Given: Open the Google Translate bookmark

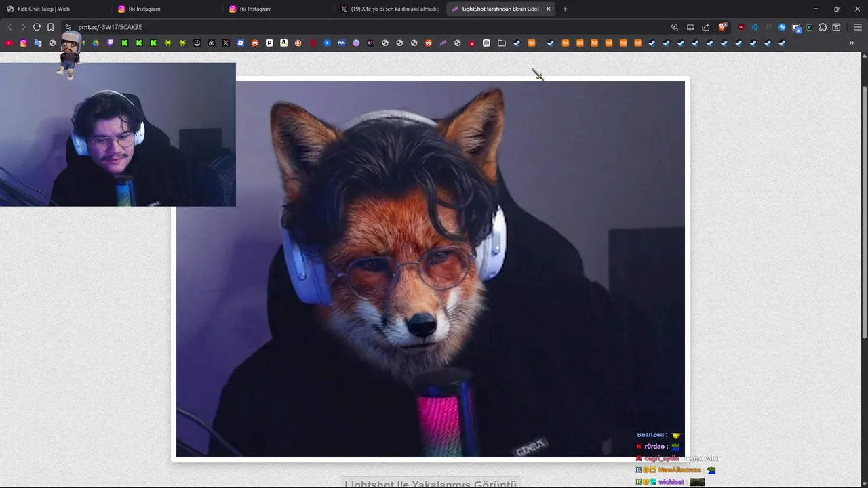Looking at the screenshot, I should [x=38, y=43].
